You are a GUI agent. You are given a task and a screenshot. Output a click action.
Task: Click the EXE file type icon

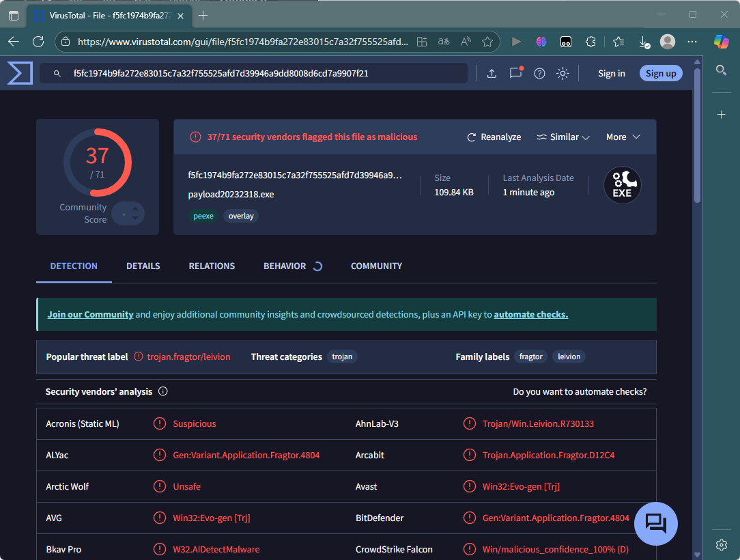[x=623, y=185]
